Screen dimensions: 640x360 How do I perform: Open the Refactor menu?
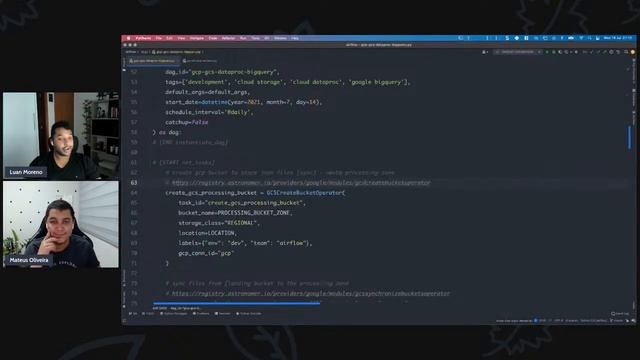(x=229, y=38)
